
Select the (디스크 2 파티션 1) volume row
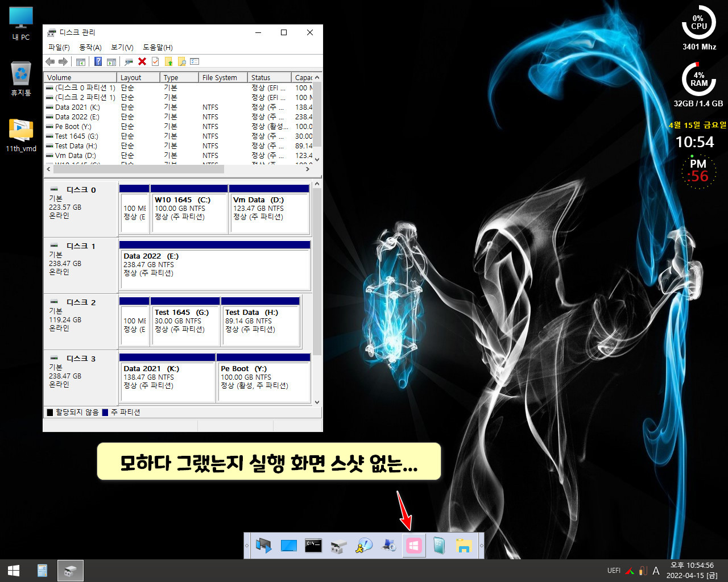coord(179,97)
